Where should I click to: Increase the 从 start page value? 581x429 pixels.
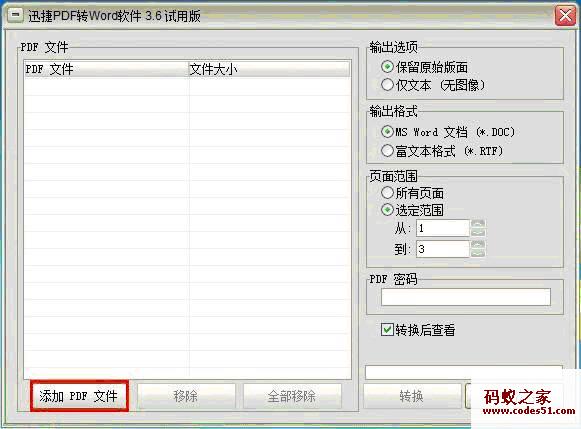click(x=478, y=224)
